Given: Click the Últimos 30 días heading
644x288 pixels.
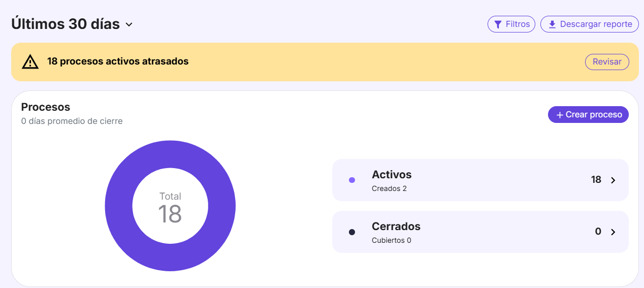Looking at the screenshot, I should [66, 24].
